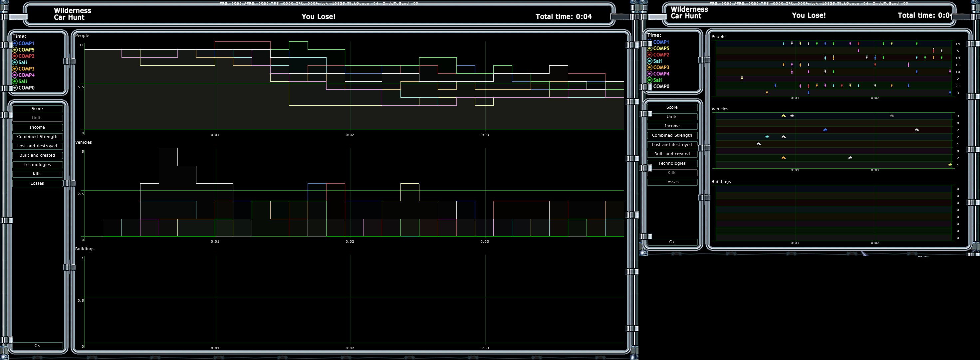Select cyan Sali radio in right window
The width and height of the screenshot is (980, 360).
[649, 61]
